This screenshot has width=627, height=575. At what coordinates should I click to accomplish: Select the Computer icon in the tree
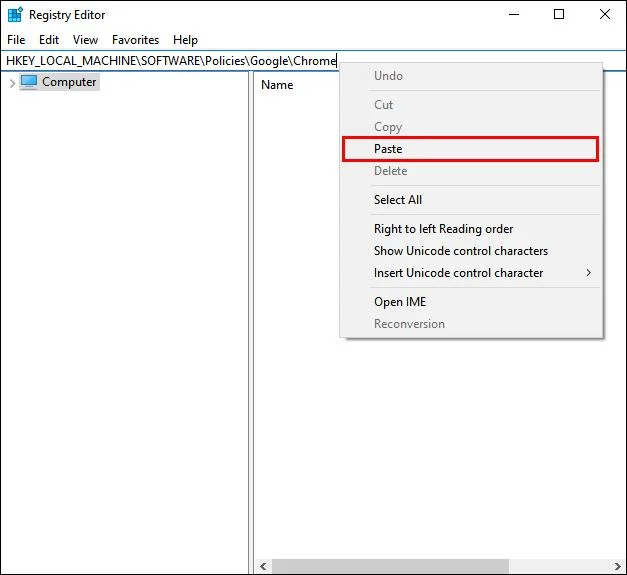pyautogui.click(x=29, y=82)
